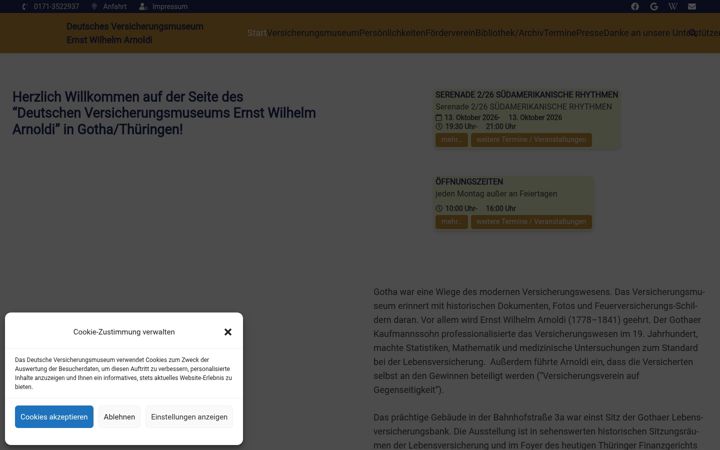This screenshot has height=450, width=720.
Task: Click the Ablehnen button
Action: click(x=119, y=416)
